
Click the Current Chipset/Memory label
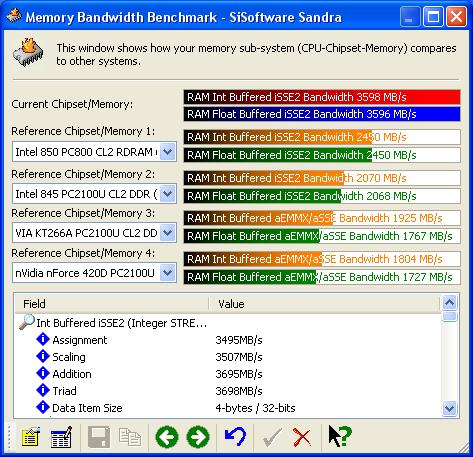[x=72, y=104]
